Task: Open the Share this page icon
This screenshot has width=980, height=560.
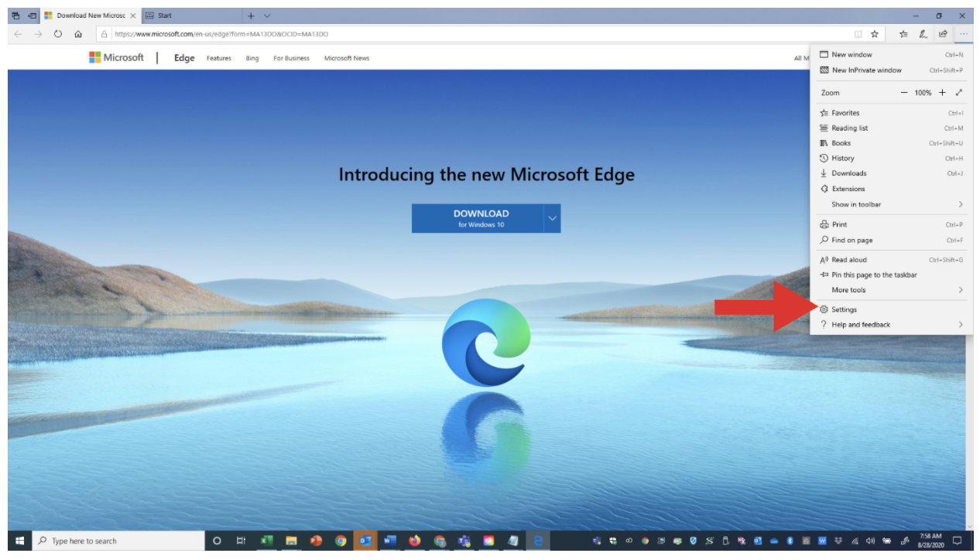Action: [x=943, y=34]
